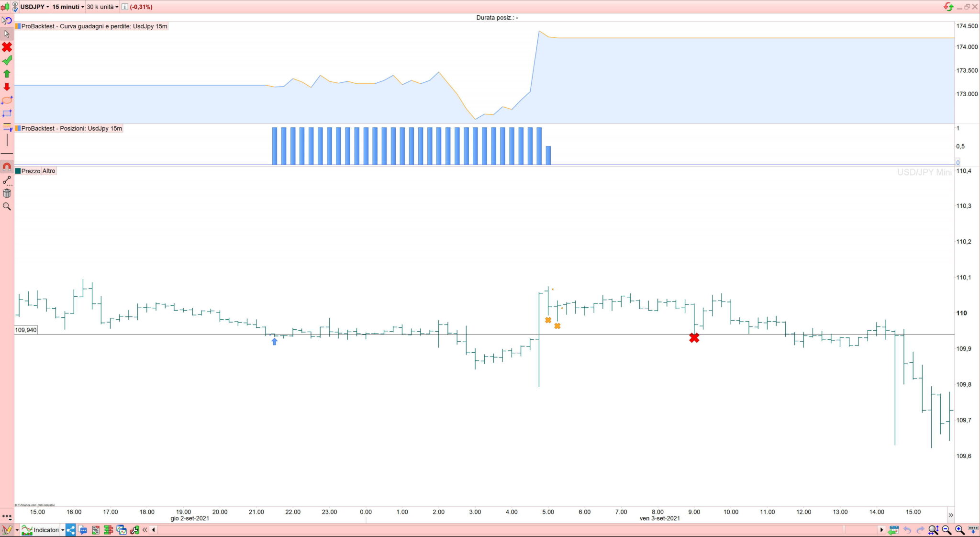The width and height of the screenshot is (980, 537).
Task: Open the USDJPY instrument dropdown
Action: pos(34,7)
